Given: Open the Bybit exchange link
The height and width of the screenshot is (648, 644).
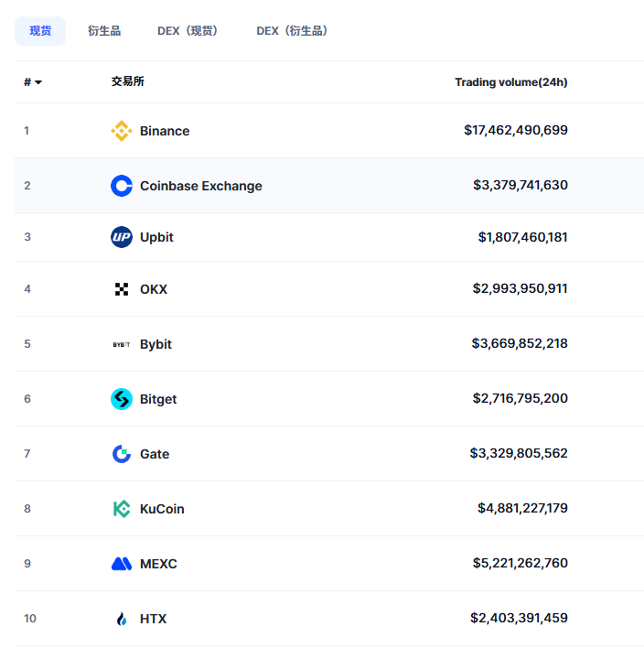Looking at the screenshot, I should point(156,344).
